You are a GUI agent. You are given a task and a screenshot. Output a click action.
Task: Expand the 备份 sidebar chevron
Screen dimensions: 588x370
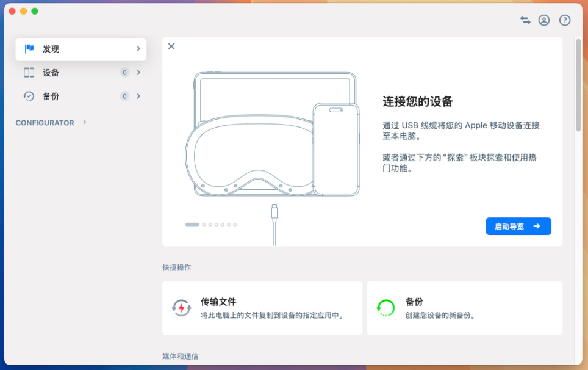[x=138, y=96]
